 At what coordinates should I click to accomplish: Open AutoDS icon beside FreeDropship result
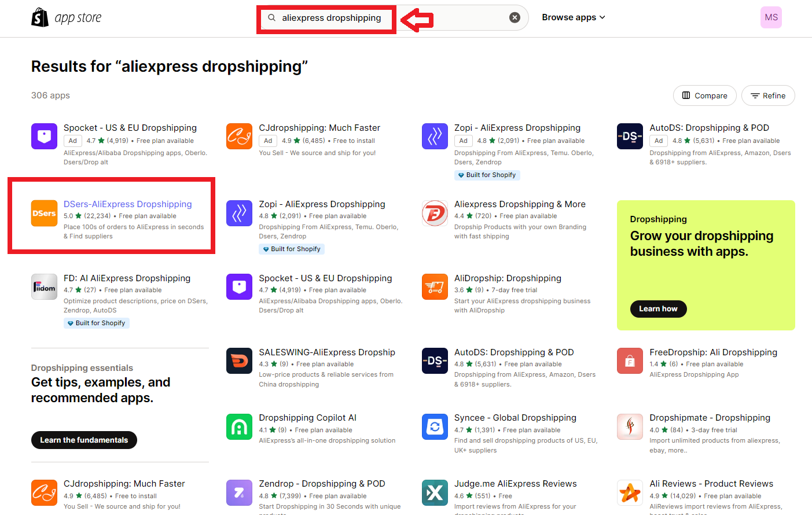pos(435,360)
